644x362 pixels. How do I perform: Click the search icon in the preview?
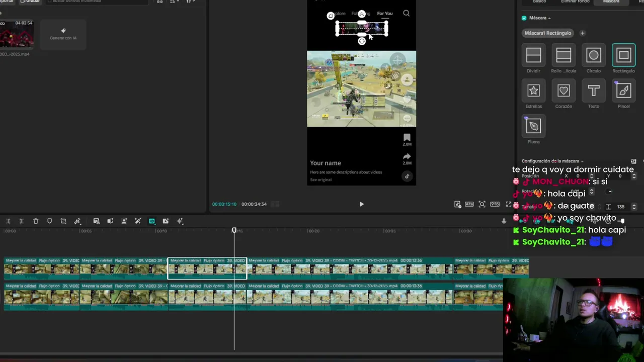(406, 14)
